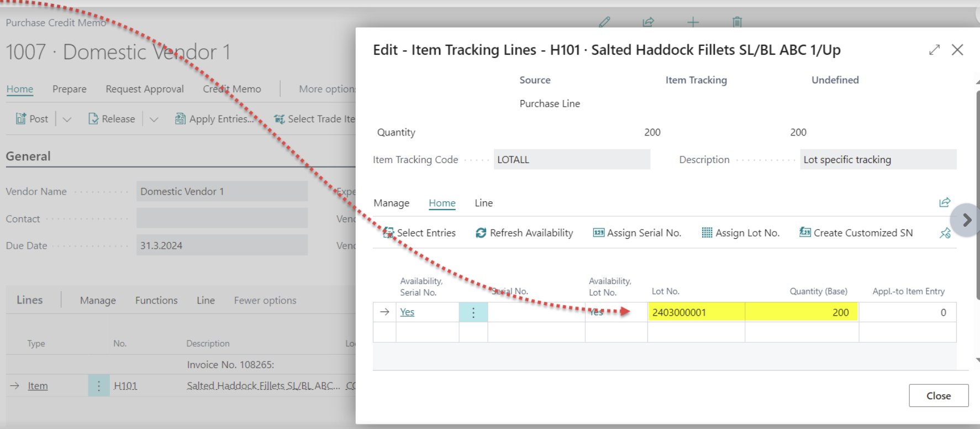The image size is (980, 429).
Task: Select the Quantity (Base) cell with 200
Action: tap(801, 312)
